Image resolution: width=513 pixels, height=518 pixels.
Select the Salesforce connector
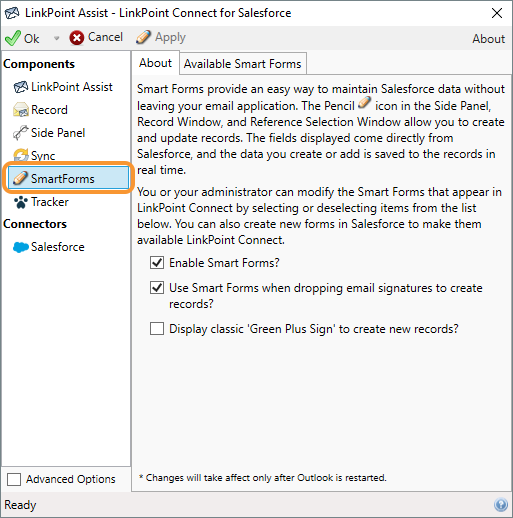tap(58, 247)
